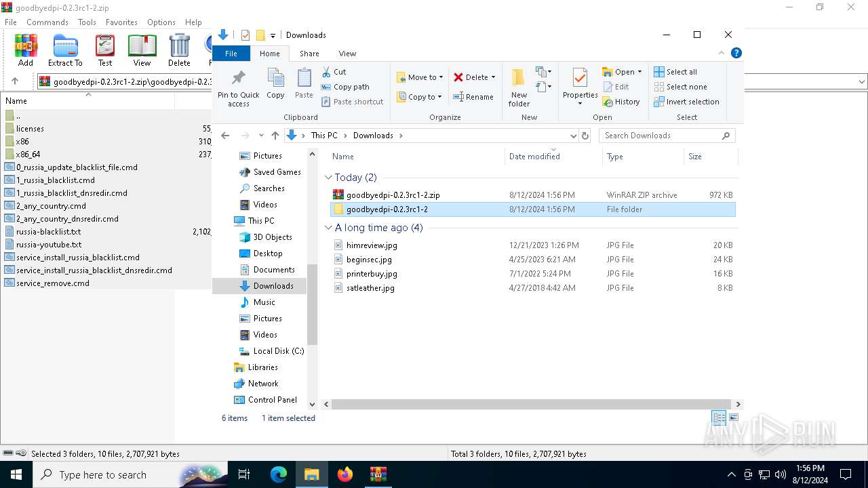Click Rename in the Organize group
Screen dimensions: 868x488
(x=474, y=97)
